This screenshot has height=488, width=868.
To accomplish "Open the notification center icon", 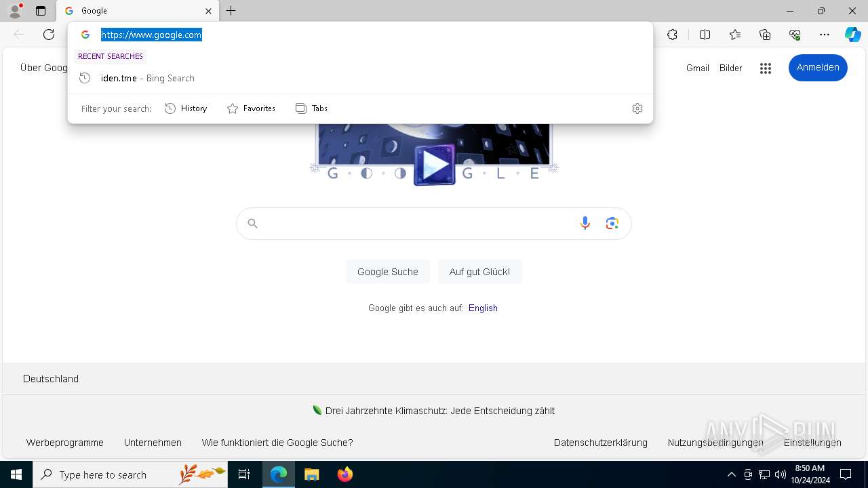I will point(846,474).
